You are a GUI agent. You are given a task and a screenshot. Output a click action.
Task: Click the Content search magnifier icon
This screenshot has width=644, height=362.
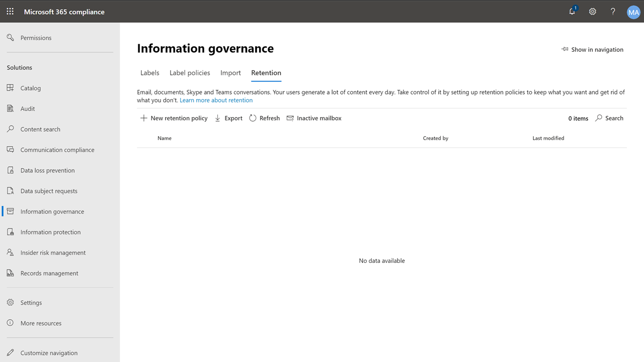pos(11,129)
